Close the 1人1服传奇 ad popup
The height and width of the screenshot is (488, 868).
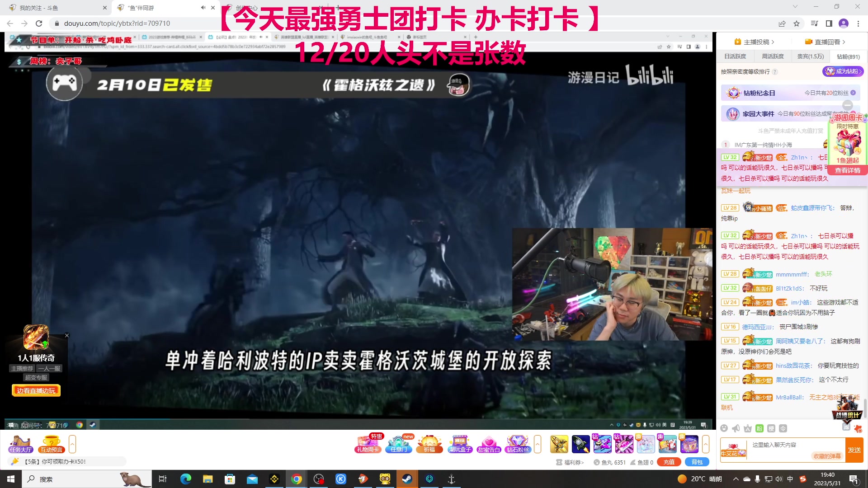[67, 336]
